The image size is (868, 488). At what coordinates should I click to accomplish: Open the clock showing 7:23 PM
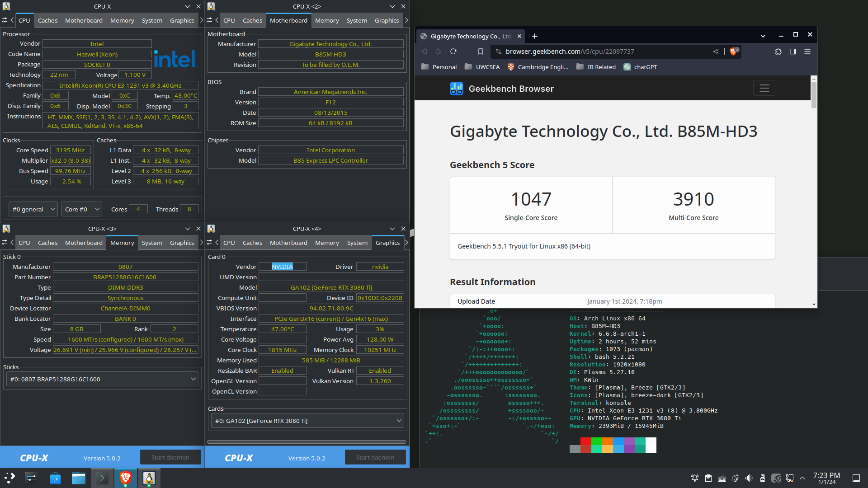click(826, 478)
